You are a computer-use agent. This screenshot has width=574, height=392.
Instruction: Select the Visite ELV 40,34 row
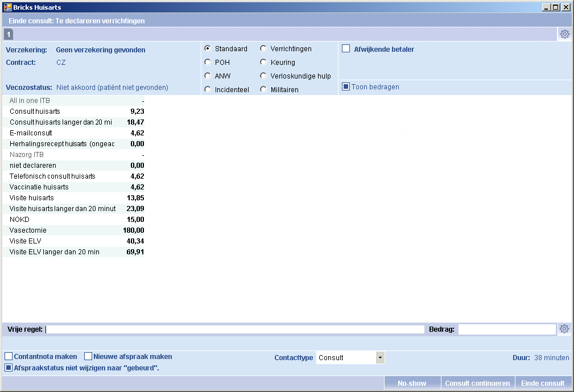point(73,241)
